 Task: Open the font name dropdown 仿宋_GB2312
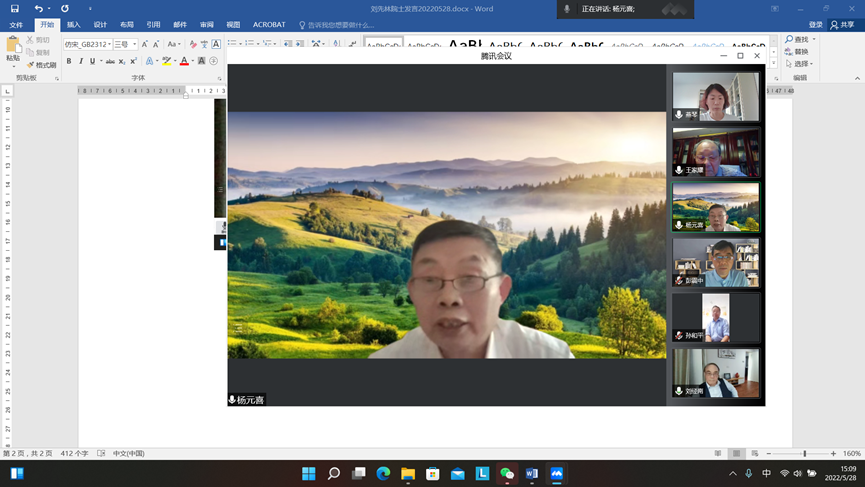(x=108, y=44)
